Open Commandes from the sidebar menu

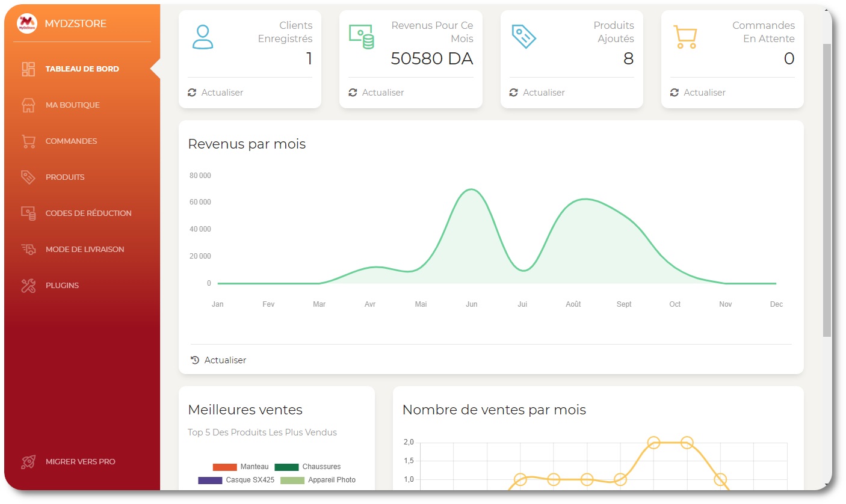[x=71, y=141]
